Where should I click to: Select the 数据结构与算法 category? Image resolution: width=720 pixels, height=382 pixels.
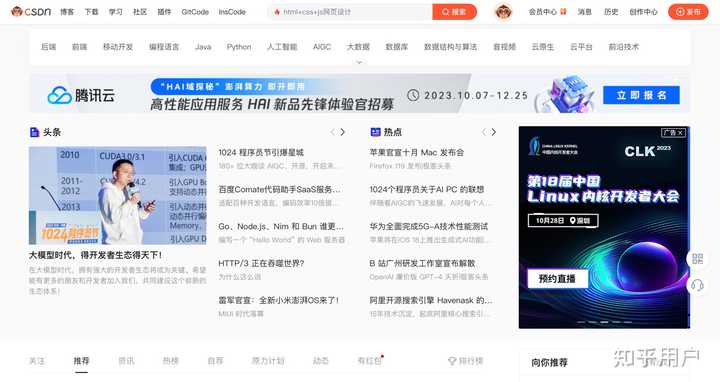450,47
